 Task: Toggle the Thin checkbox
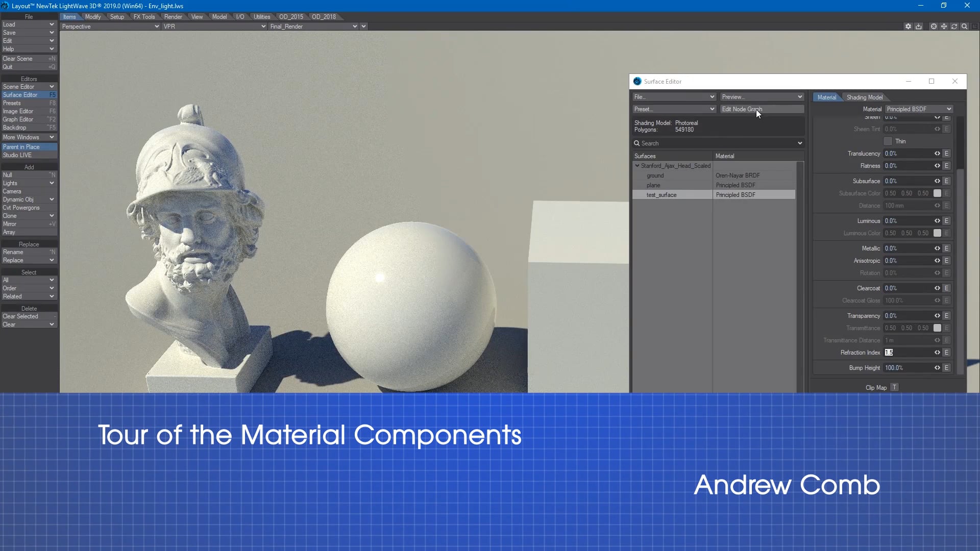point(888,141)
